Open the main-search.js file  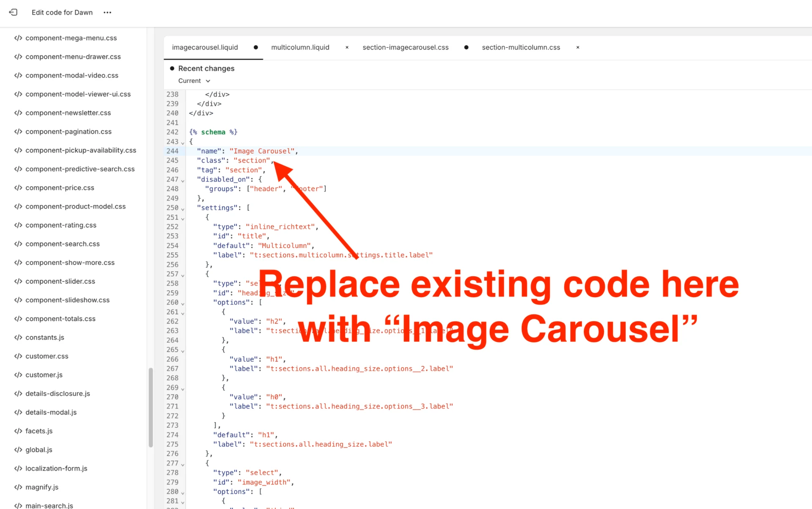(x=49, y=506)
